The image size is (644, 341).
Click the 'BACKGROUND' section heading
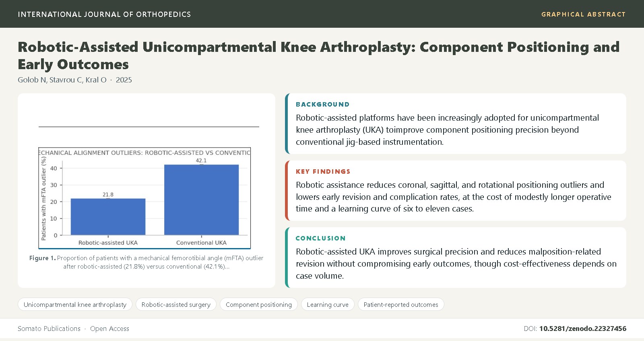pos(323,104)
